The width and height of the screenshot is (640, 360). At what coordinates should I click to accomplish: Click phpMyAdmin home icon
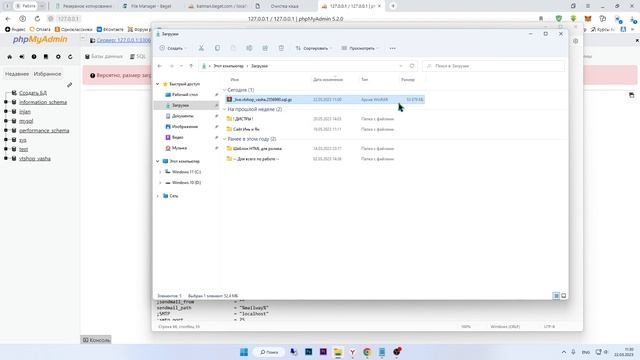[x=10, y=57]
